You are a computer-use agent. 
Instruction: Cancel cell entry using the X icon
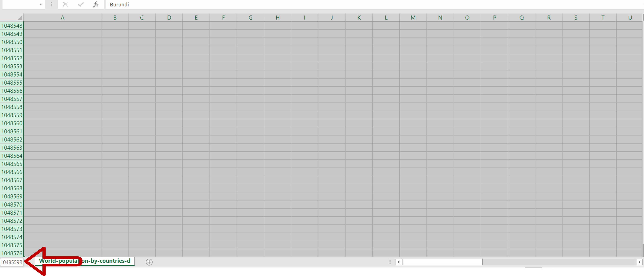65,5
